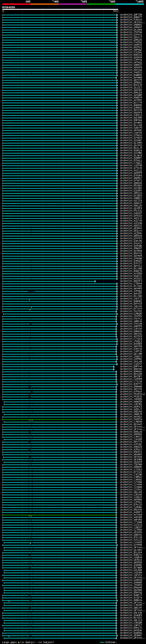Select hit label UniRef100_Q9SXJ7

[x=131, y=37]
